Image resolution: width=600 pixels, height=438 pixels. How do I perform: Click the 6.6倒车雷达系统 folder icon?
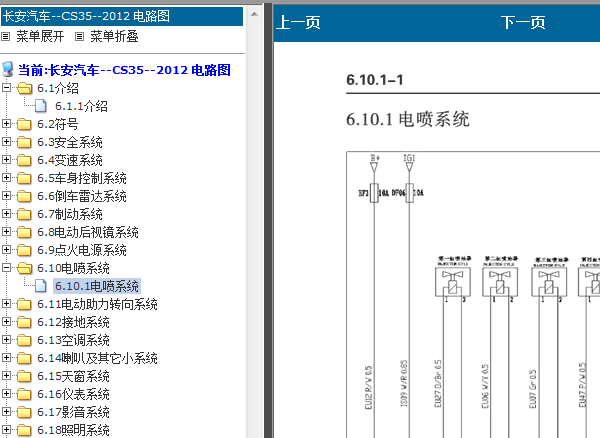click(24, 196)
